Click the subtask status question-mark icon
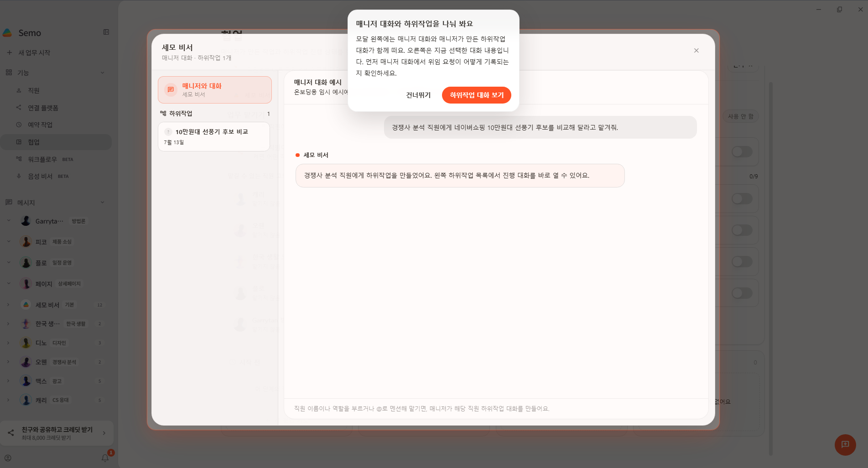This screenshot has height=468, width=868. 168,131
